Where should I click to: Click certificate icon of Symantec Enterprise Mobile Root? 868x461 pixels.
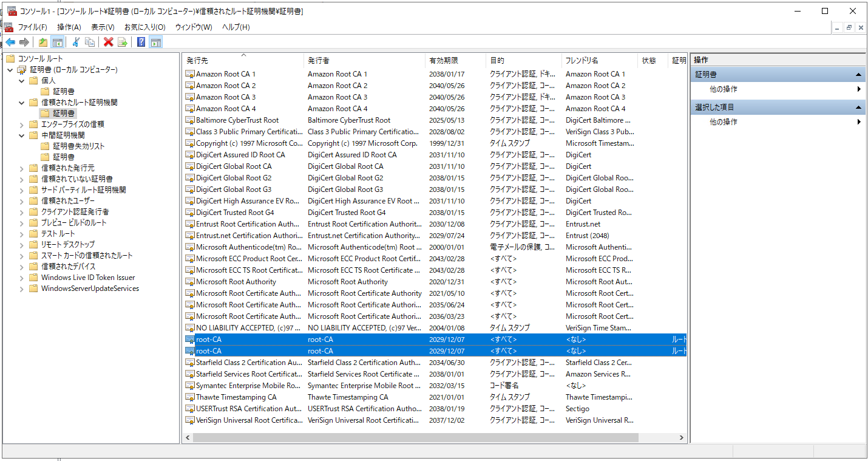point(190,386)
